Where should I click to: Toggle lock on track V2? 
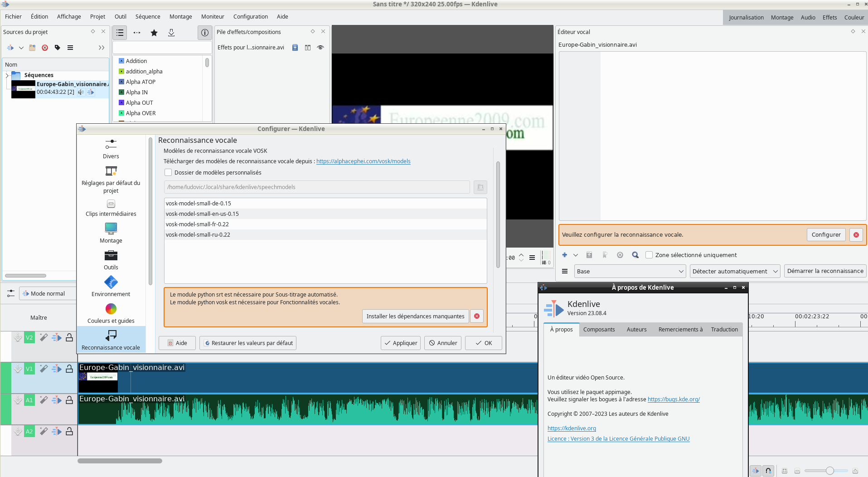tap(69, 337)
